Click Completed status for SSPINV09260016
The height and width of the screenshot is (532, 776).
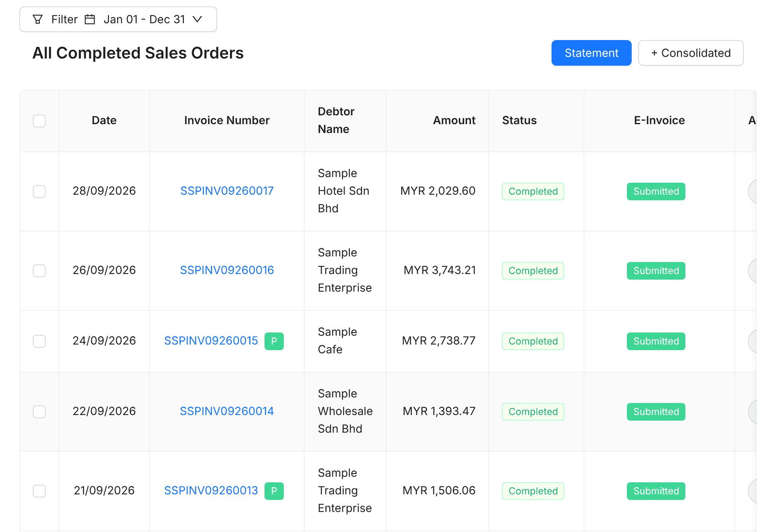point(533,270)
